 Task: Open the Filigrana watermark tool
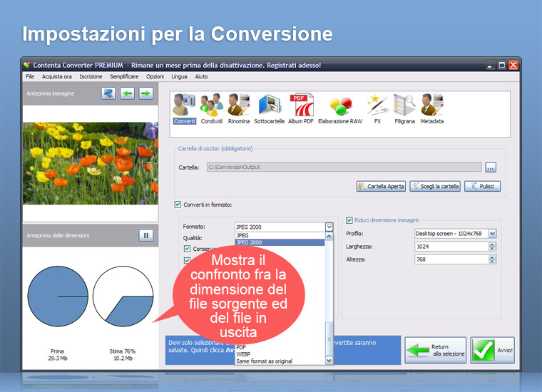pos(404,108)
